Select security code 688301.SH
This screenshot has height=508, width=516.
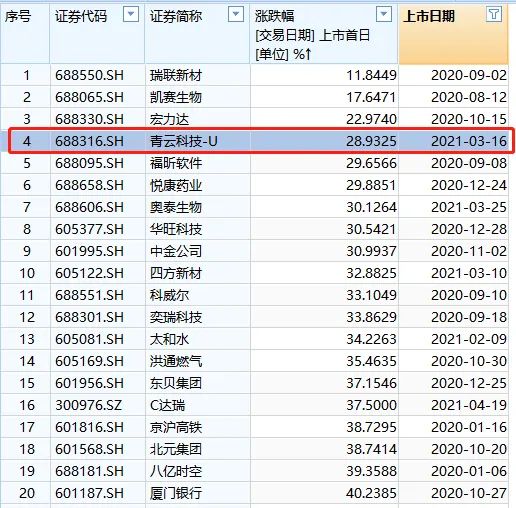pos(89,317)
